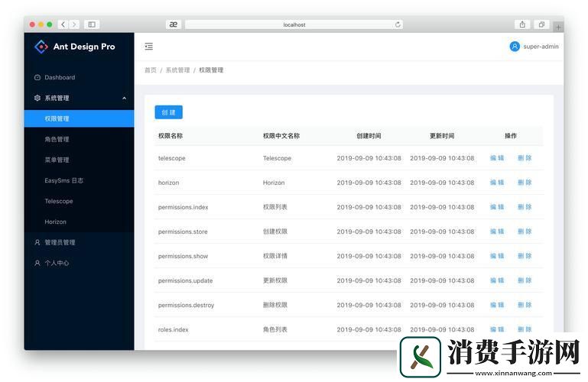Screen dimensions: 588x382
Task: Toggle the sidebar collapse menu icon
Action: click(x=149, y=47)
